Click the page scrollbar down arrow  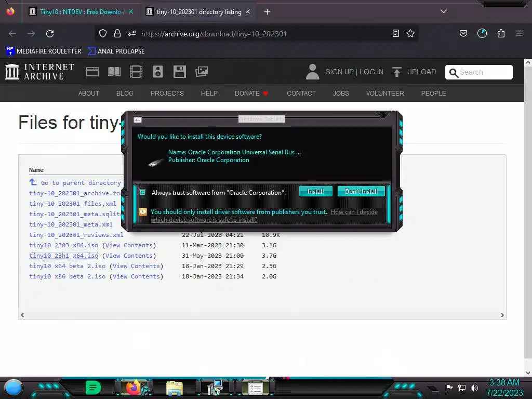[528, 373]
